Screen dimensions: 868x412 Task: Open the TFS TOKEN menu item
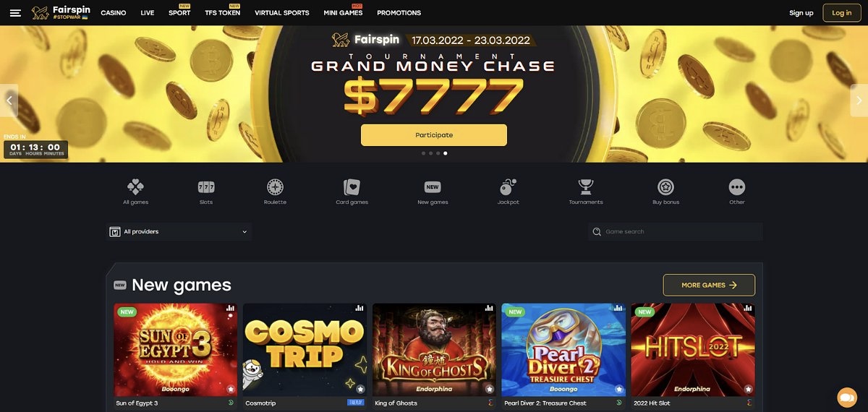[x=223, y=13]
